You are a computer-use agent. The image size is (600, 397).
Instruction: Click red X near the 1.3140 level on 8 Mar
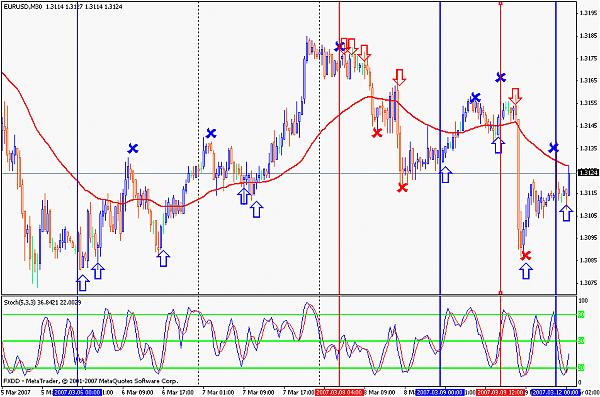pyautogui.click(x=377, y=133)
